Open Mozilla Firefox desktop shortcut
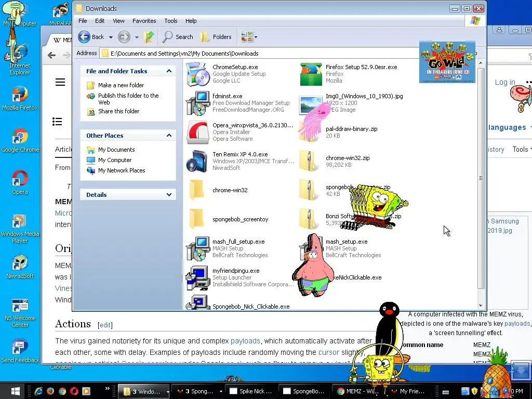This screenshot has width=532, height=399. 20,98
